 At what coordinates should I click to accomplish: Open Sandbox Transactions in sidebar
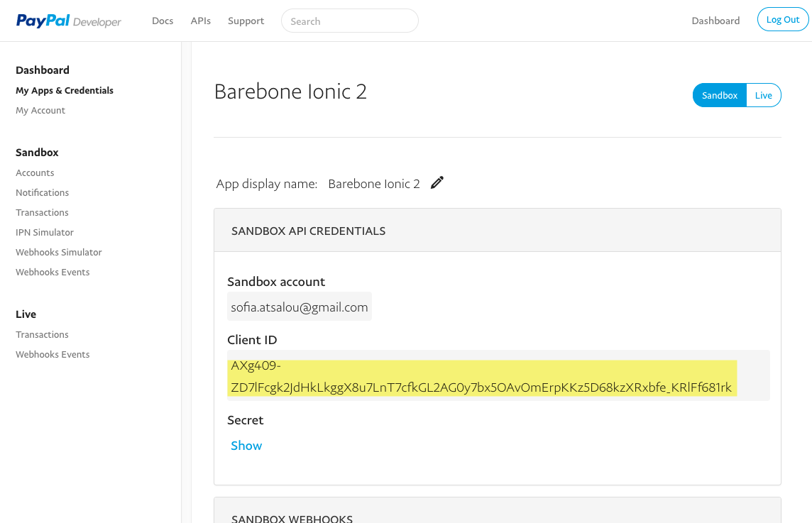[x=42, y=212]
